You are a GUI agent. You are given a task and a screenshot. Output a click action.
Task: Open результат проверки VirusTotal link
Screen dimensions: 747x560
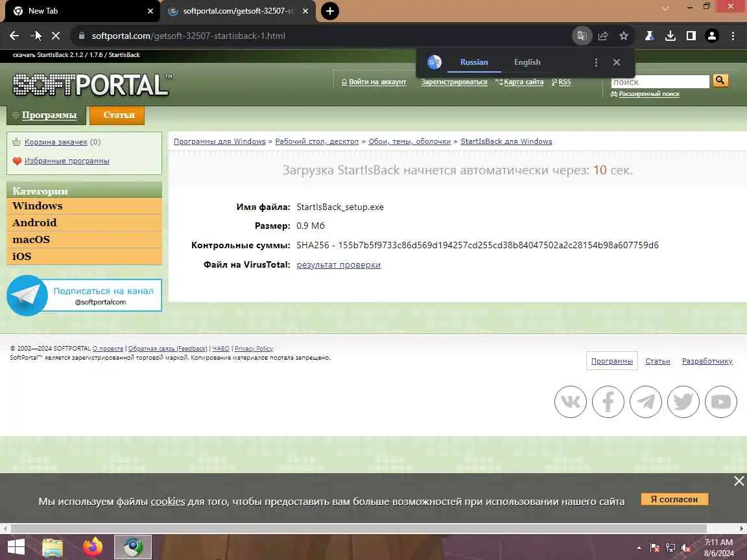(x=338, y=264)
